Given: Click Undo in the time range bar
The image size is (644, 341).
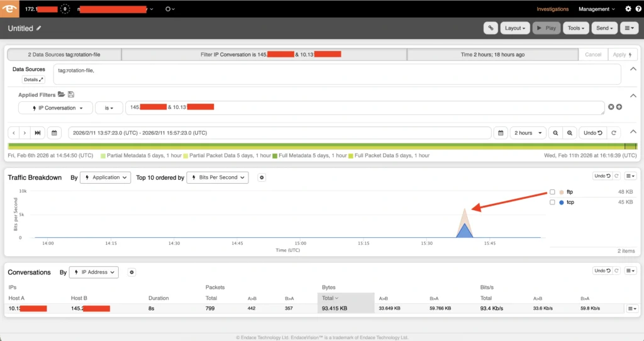Looking at the screenshot, I should tap(592, 133).
